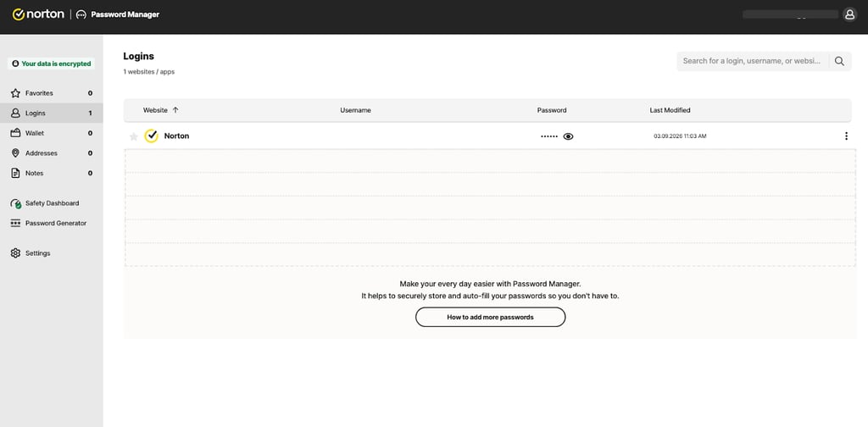Click the Favorites count showing 0
The width and height of the screenshot is (868, 427).
pos(90,93)
